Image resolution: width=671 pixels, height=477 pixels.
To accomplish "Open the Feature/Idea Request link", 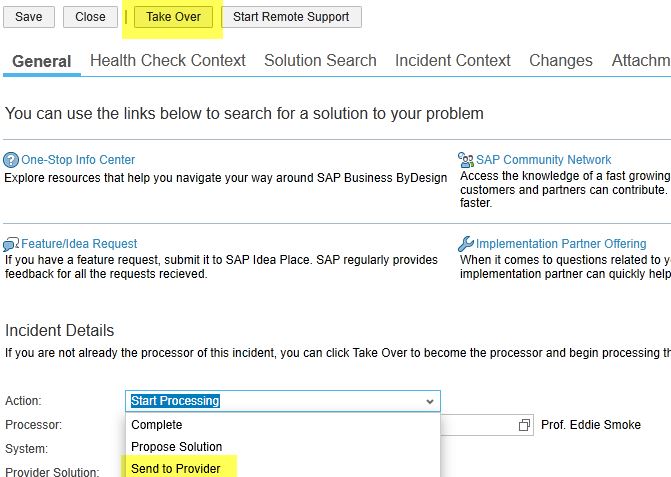I will tap(79, 243).
